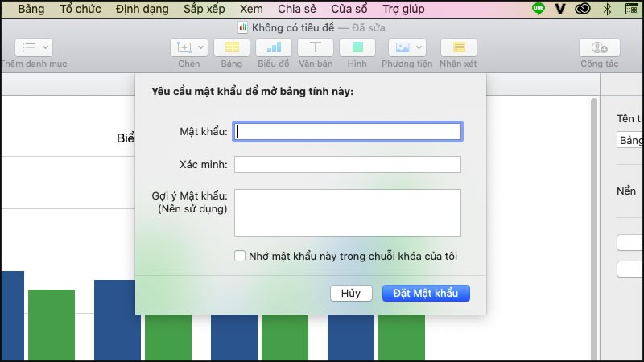The image size is (644, 362).
Task: Open the LINE menu bar icon
Action: point(538,9)
